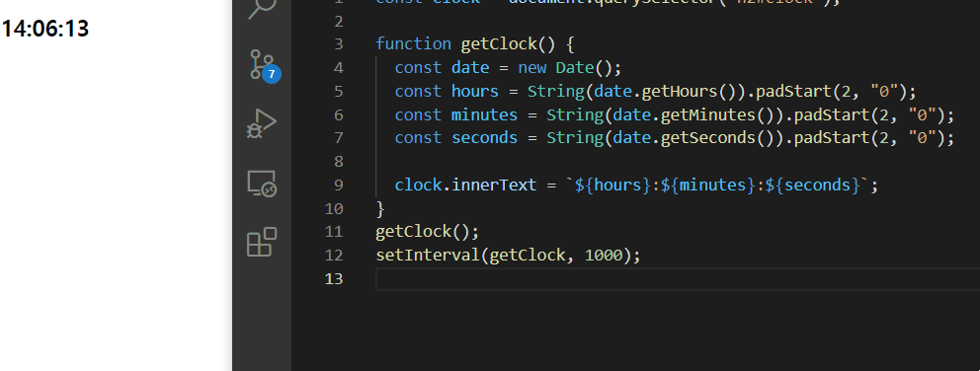Click "getHours" method call on line 5
The width and height of the screenshot is (980, 371).
pos(680,91)
